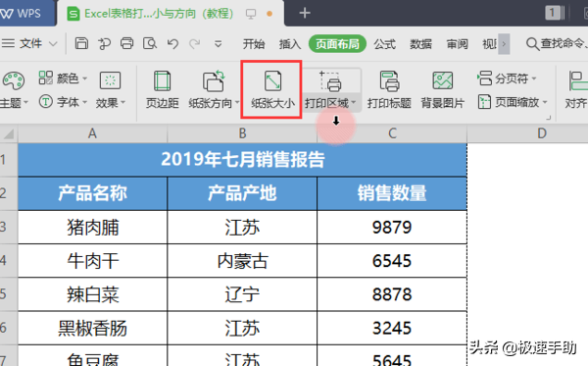Select the cell 猪肉脯
The width and height of the screenshot is (588, 366).
point(92,227)
